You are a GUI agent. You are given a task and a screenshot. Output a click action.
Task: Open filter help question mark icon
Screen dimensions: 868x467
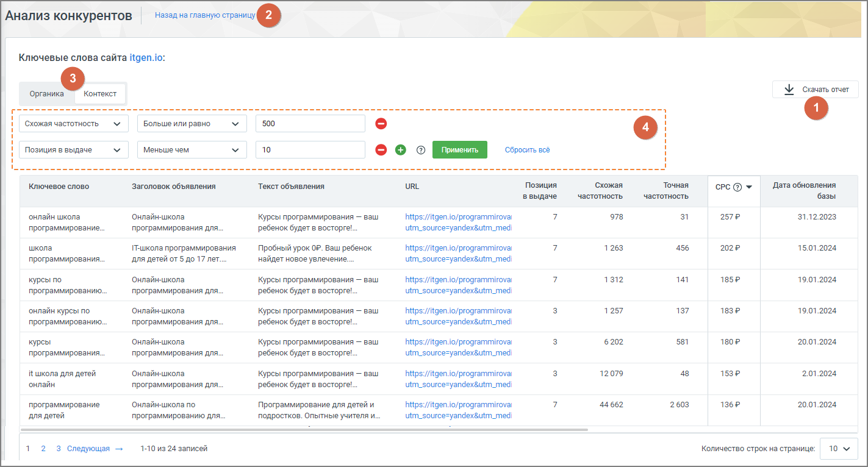coord(420,150)
